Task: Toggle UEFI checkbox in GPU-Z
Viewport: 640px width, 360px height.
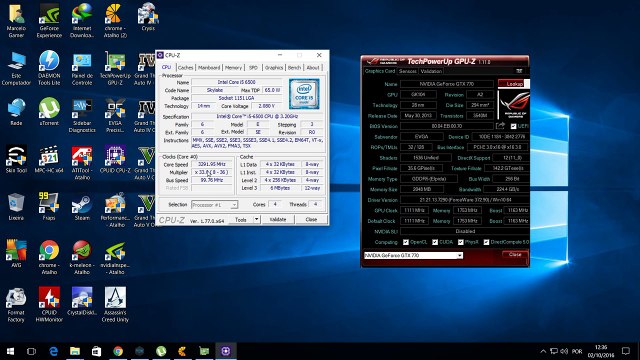Action: pyautogui.click(x=513, y=126)
